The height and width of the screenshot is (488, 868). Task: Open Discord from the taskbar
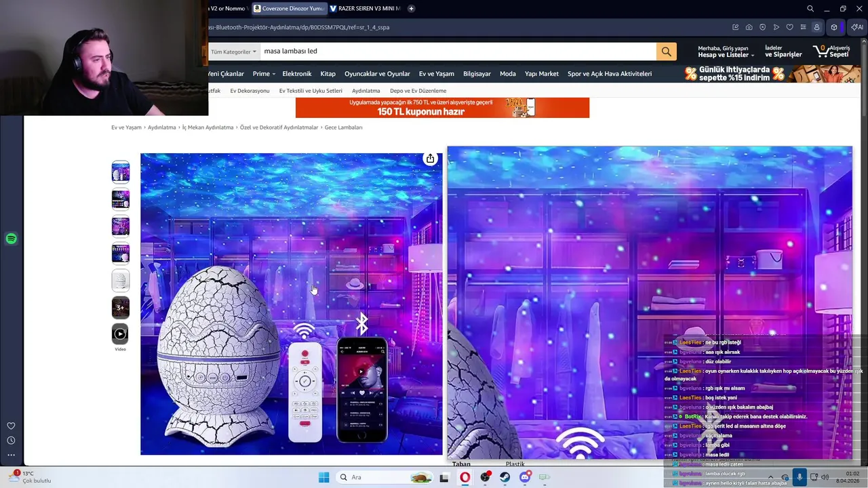click(x=525, y=477)
